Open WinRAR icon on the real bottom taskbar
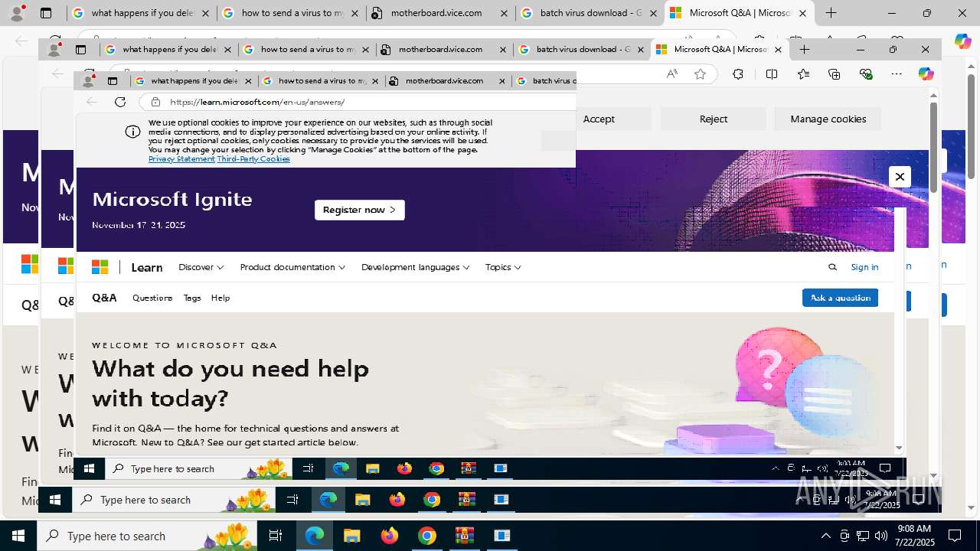Viewport: 980px width, 551px height. (x=465, y=536)
